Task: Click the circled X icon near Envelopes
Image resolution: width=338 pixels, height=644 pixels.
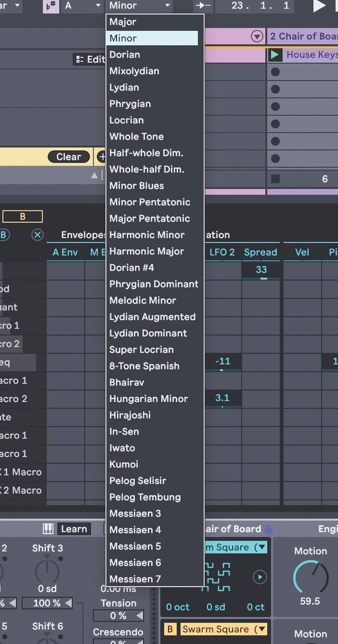Action: [37, 235]
